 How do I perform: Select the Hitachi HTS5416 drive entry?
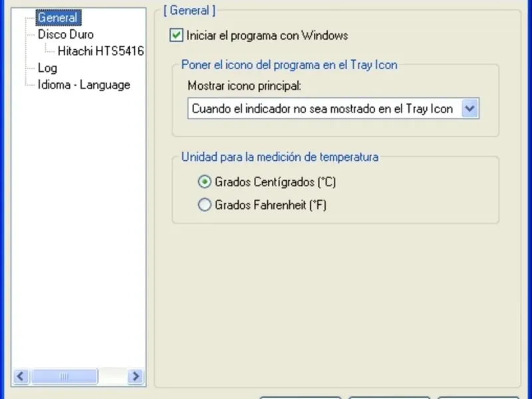(101, 51)
